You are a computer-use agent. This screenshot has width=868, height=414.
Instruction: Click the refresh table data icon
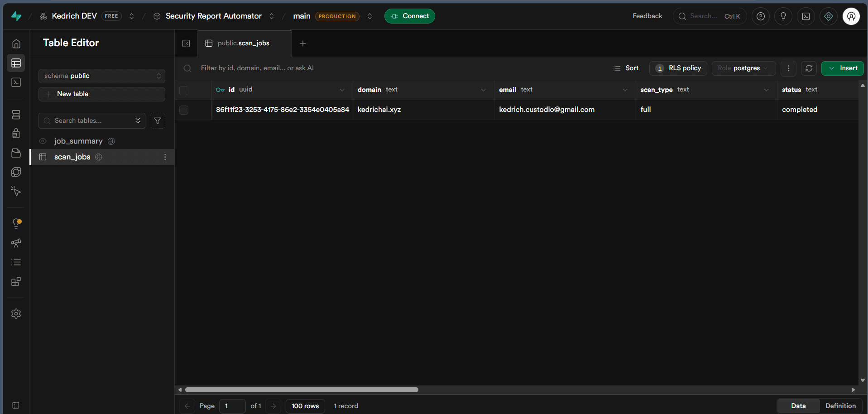[809, 68]
